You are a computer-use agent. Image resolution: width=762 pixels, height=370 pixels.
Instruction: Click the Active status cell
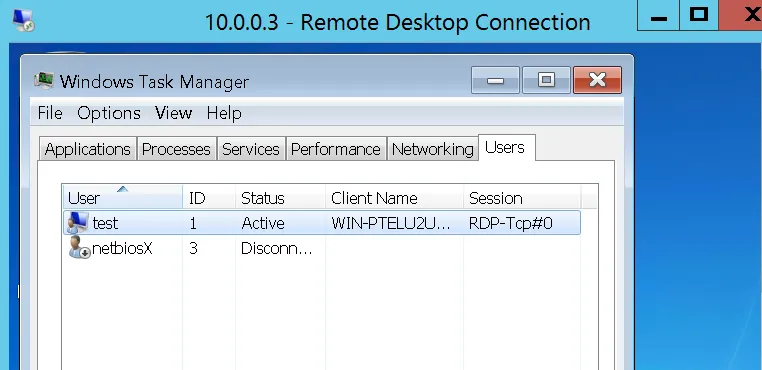(263, 223)
